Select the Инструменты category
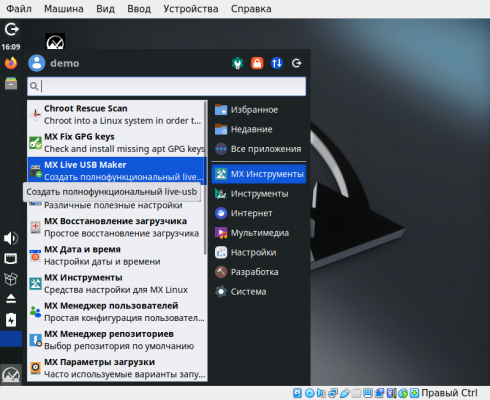Image resolution: width=490 pixels, height=400 pixels. 259,194
